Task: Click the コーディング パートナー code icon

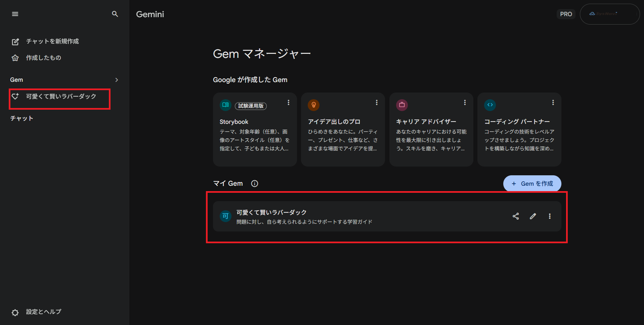Action: [x=490, y=105]
